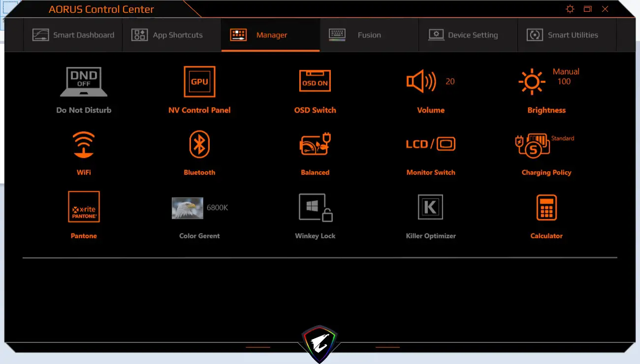Viewport: 640px width, 364px height.
Task: Click the Brightness label
Action: (x=546, y=110)
